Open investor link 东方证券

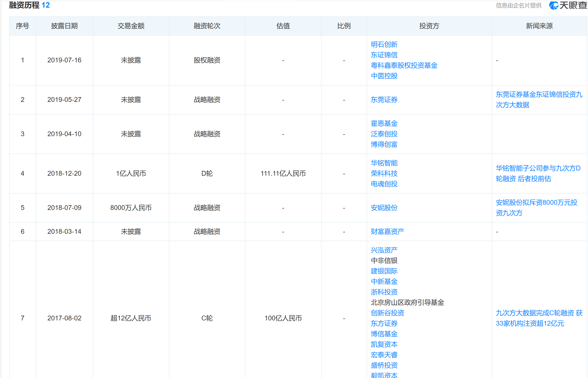coord(384,324)
